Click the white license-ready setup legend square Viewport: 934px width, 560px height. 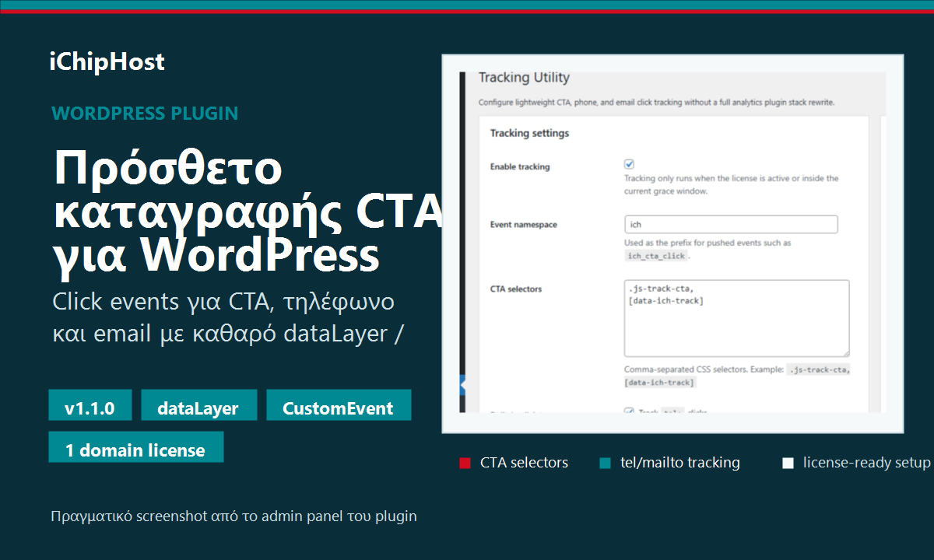point(788,464)
